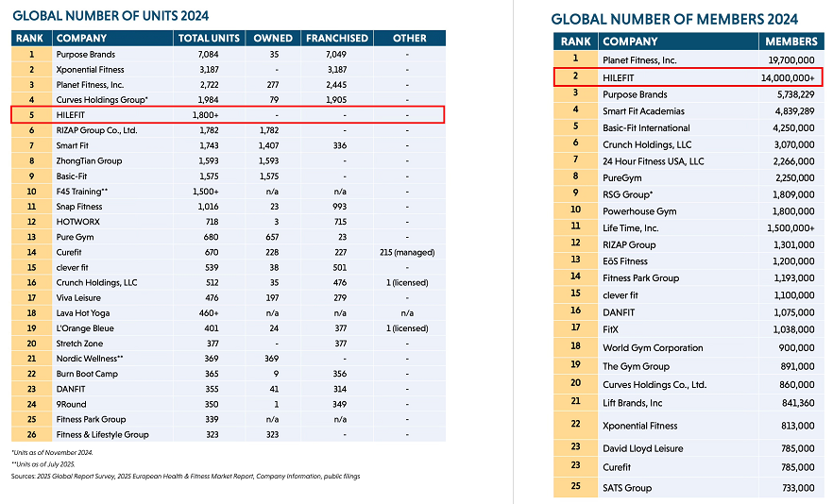
Task: Select 'HILEFIT' in members table
Action: (x=619, y=78)
